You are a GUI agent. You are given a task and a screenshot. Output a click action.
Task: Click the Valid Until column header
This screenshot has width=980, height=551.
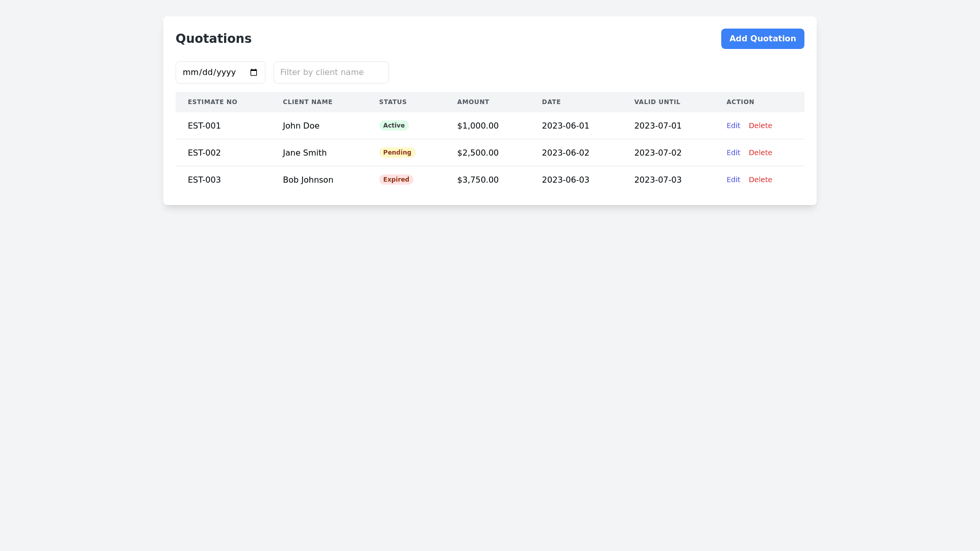tap(657, 102)
